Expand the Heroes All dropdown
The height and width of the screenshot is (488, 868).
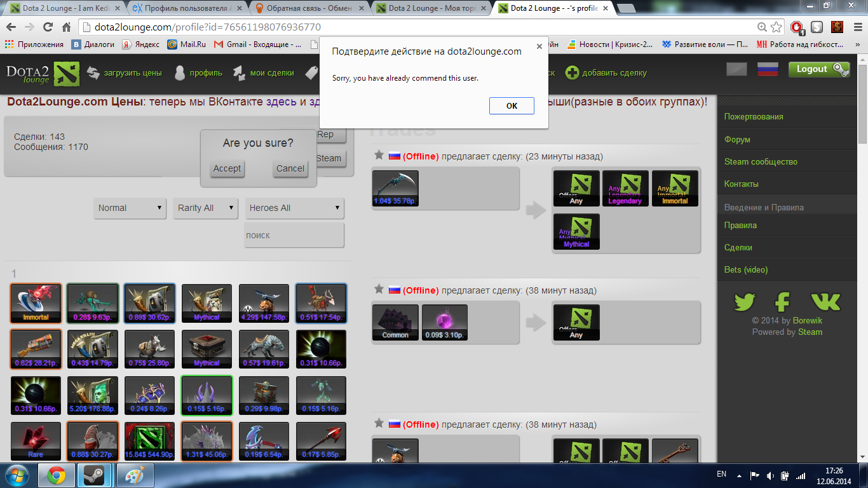[295, 208]
